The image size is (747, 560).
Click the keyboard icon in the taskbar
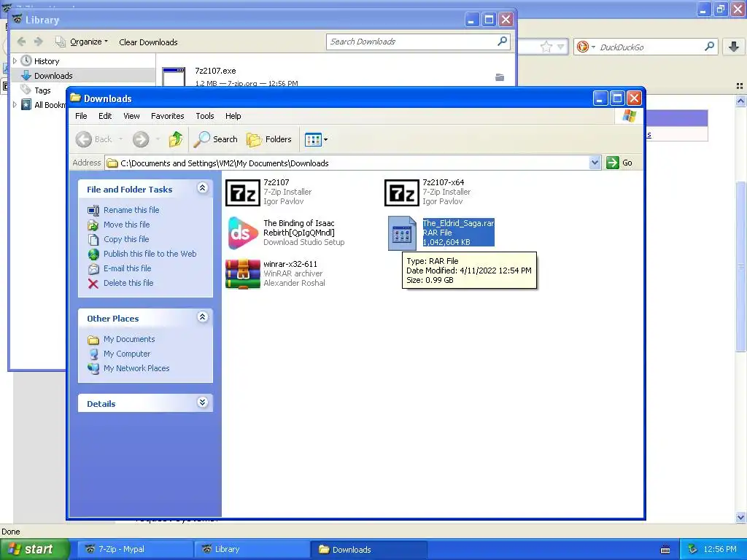click(x=665, y=550)
